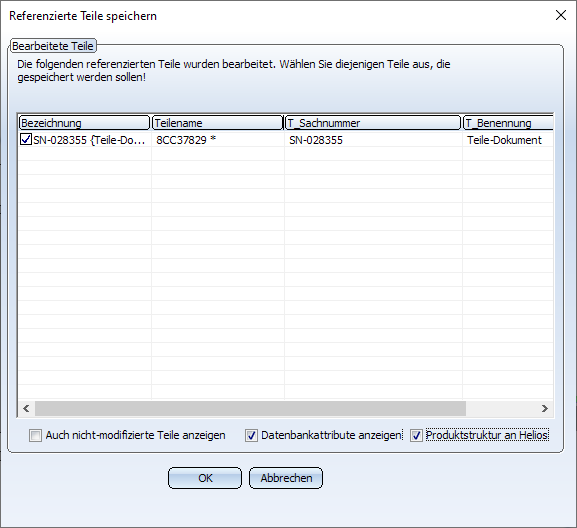Click Teilename cell 8CC37829 *
The width and height of the screenshot is (577, 528).
tap(186, 140)
